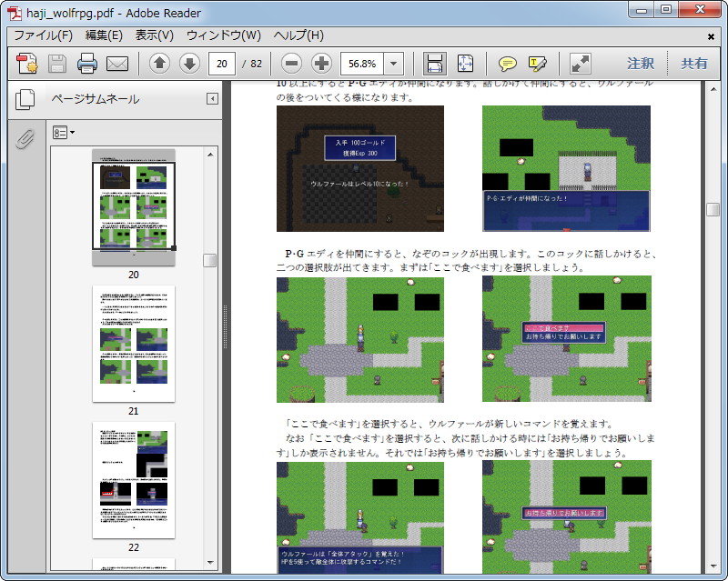The width and height of the screenshot is (728, 581).
Task: Open the 注釈 comment pane
Action: [641, 64]
